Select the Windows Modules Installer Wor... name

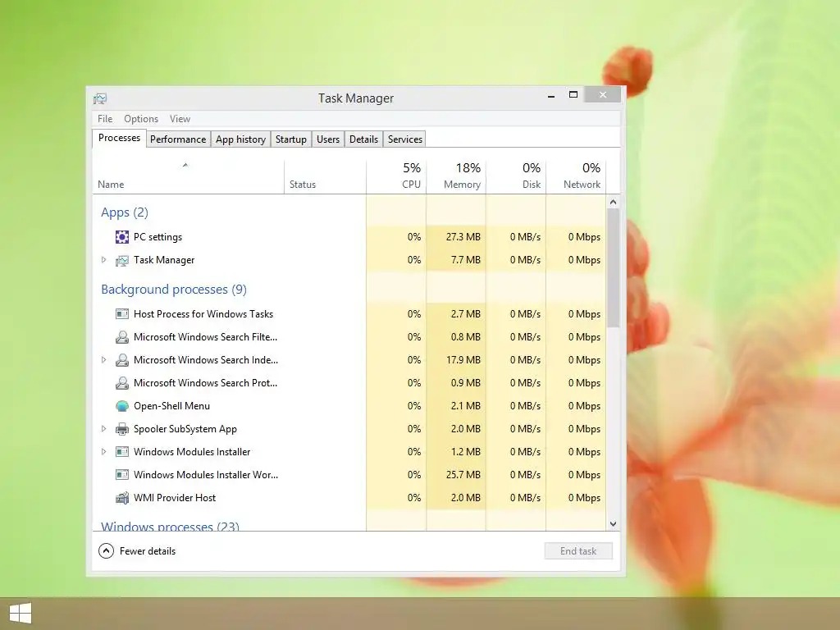206,475
